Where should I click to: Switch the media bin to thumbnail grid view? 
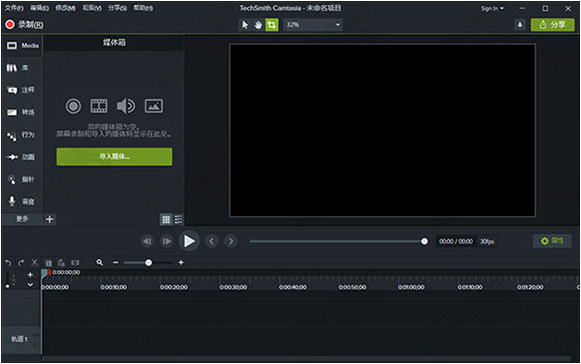166,219
